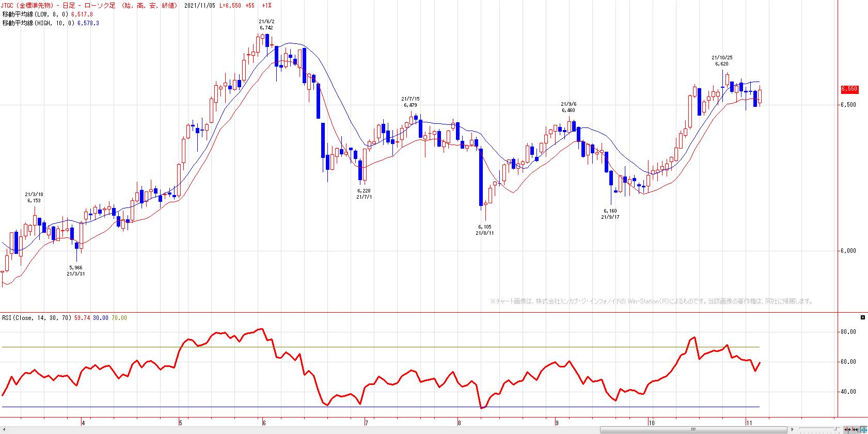
Task: Click the 21/7/1 6,228 low annotation
Action: 364,194
